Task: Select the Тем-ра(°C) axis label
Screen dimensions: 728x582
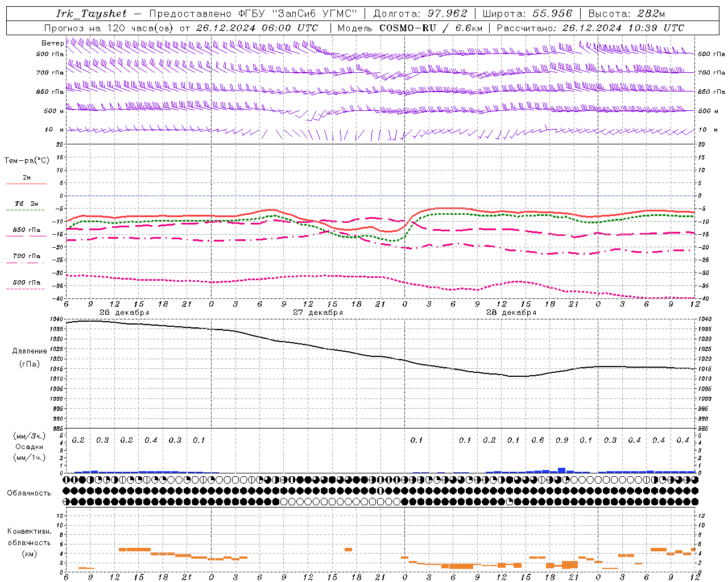Action: [x=27, y=161]
